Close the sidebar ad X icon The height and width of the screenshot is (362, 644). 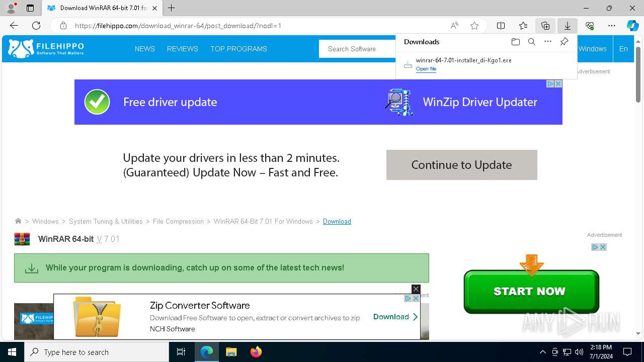tap(603, 247)
